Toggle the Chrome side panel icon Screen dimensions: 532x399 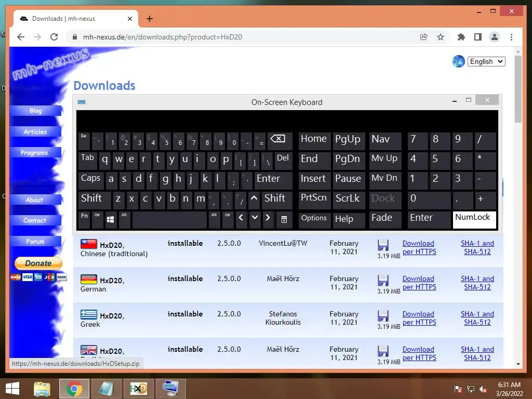coord(478,37)
